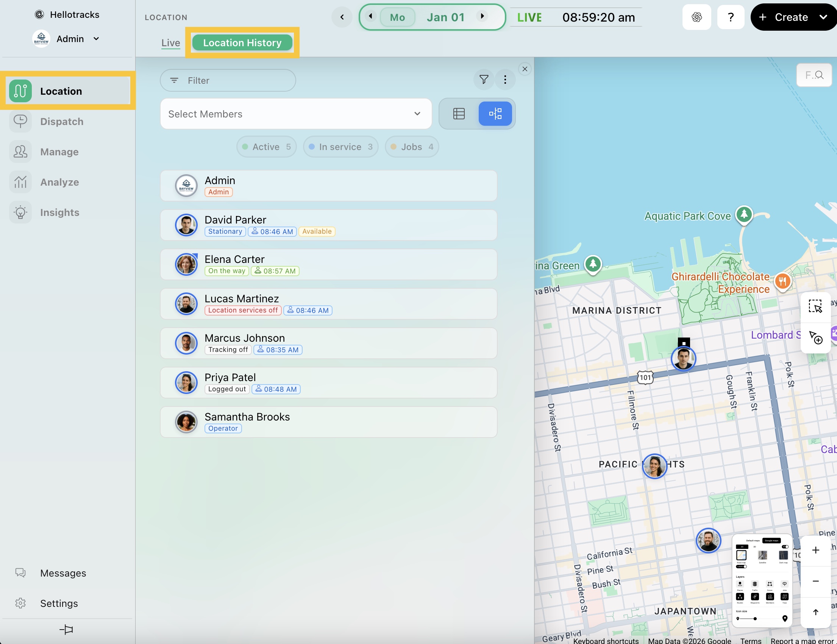Image resolution: width=837 pixels, height=644 pixels.
Task: Toggle the Active status filter chip
Action: pyautogui.click(x=266, y=147)
